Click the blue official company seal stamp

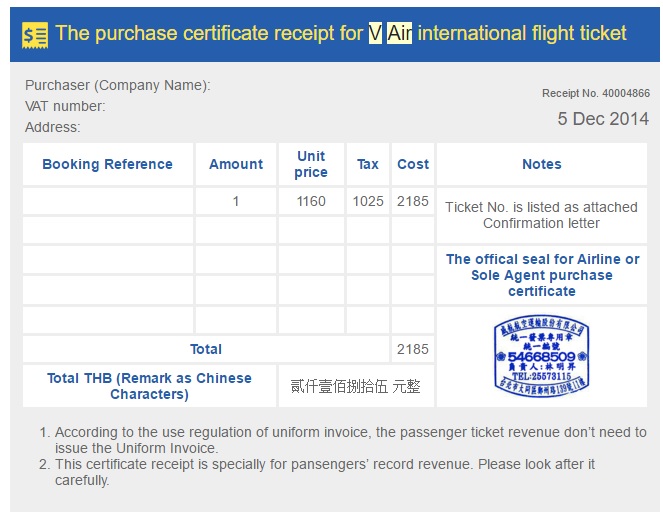541,356
